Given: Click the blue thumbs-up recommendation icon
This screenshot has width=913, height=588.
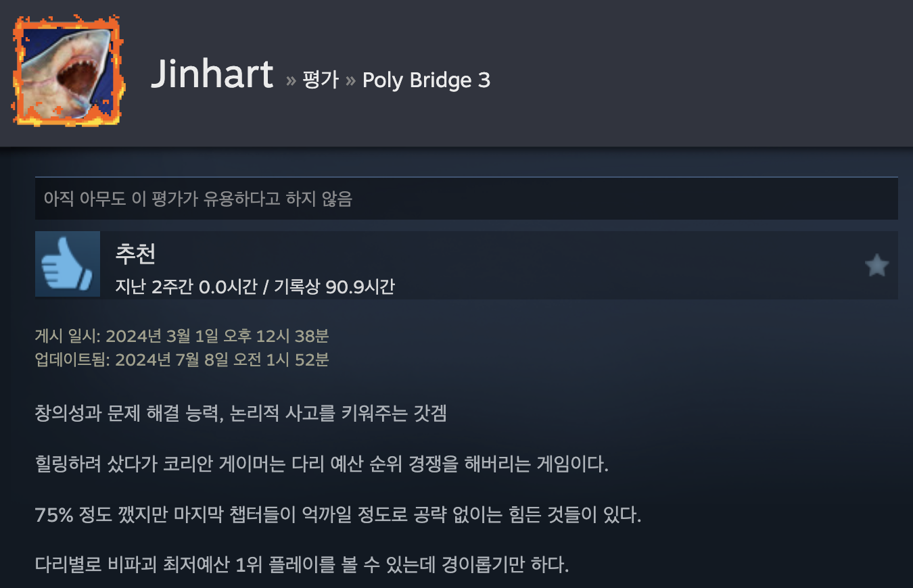Looking at the screenshot, I should click(67, 264).
